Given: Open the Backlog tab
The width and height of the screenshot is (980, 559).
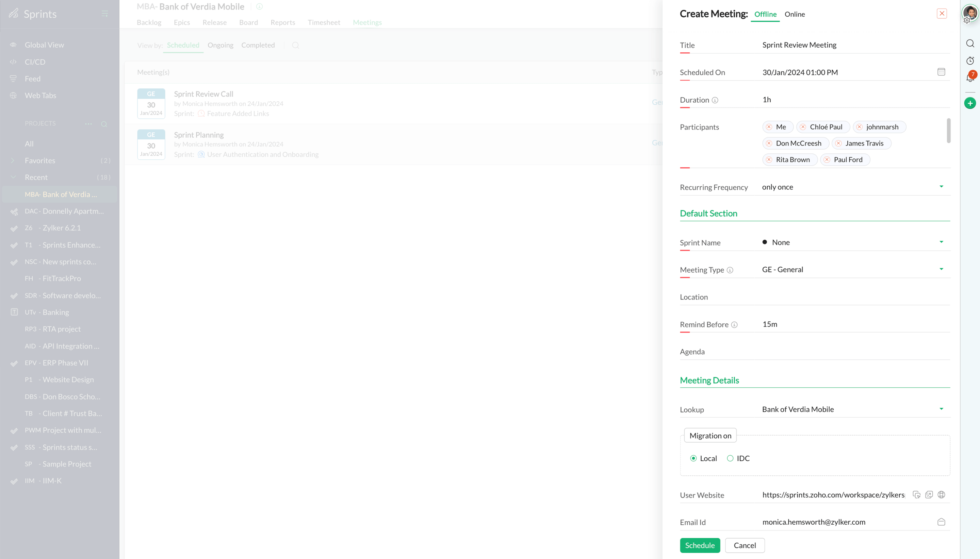Looking at the screenshot, I should coord(149,22).
